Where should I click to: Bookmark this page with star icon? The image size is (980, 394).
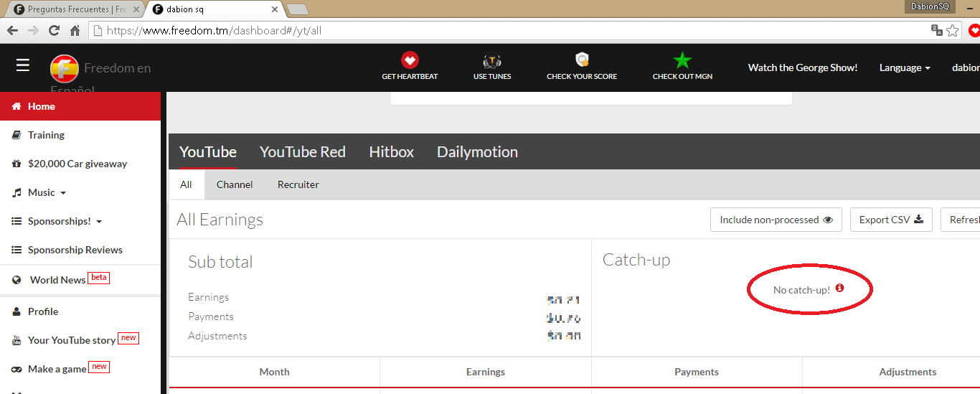click(x=952, y=31)
